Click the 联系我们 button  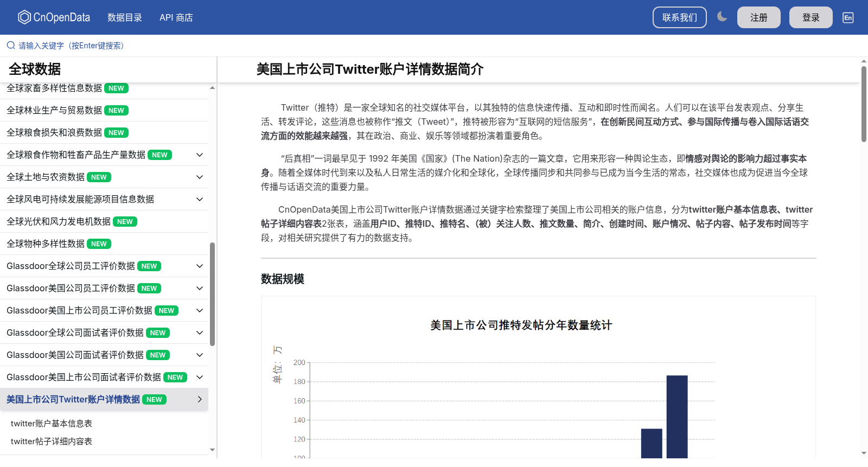tap(680, 17)
